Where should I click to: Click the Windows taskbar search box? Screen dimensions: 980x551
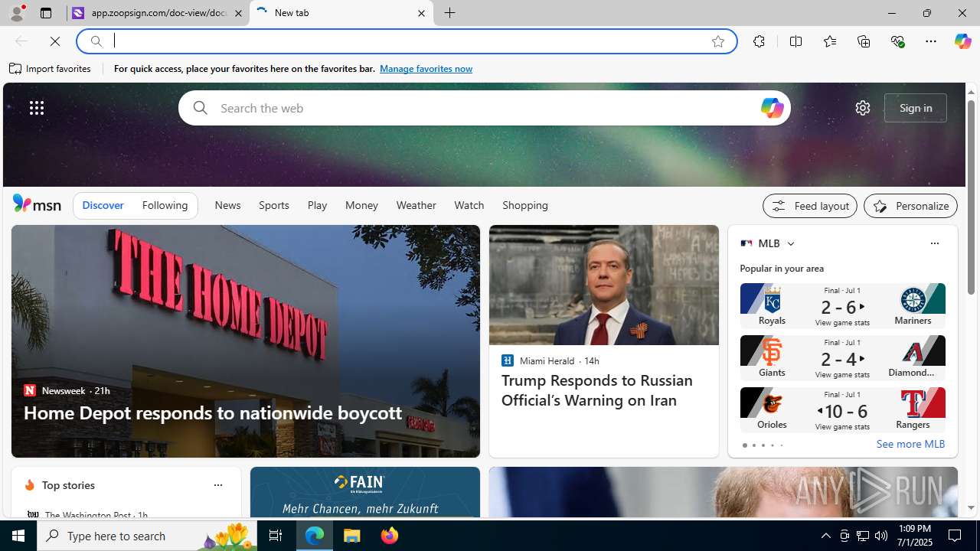(x=145, y=536)
